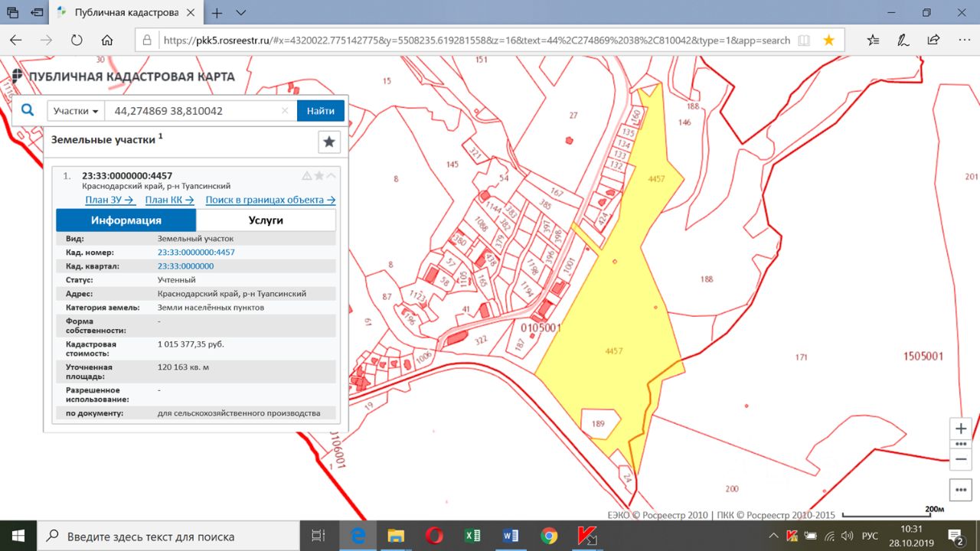
Task: Open the map tools ellipsis button
Action: click(x=962, y=488)
